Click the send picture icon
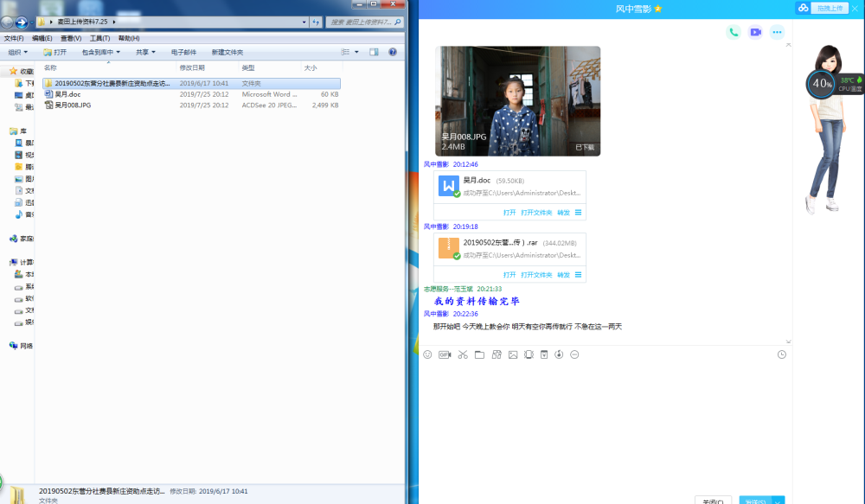865x504 pixels. coord(513,354)
